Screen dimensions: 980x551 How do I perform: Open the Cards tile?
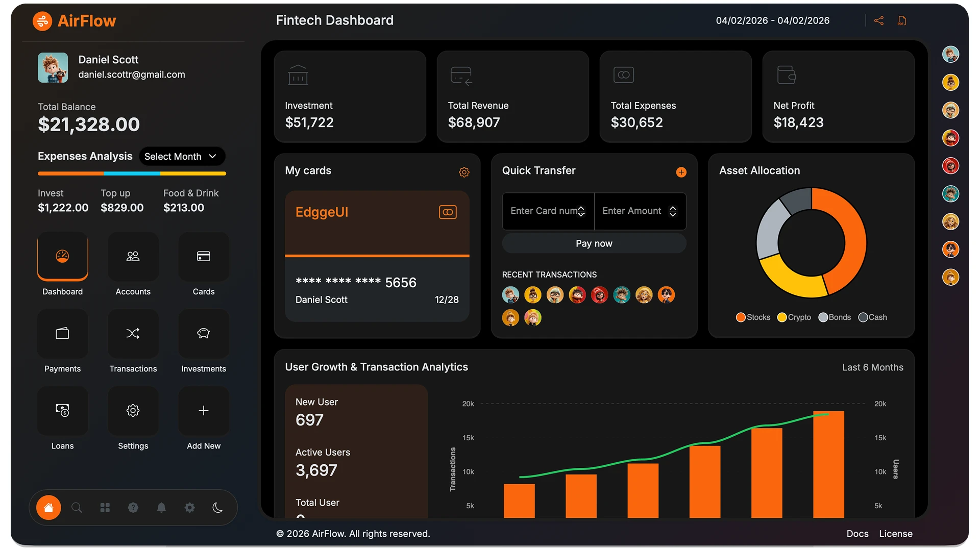(x=204, y=257)
